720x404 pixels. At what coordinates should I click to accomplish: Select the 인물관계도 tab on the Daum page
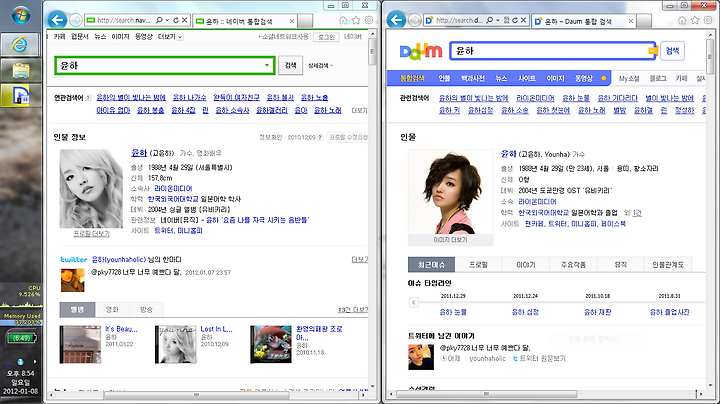point(668,265)
